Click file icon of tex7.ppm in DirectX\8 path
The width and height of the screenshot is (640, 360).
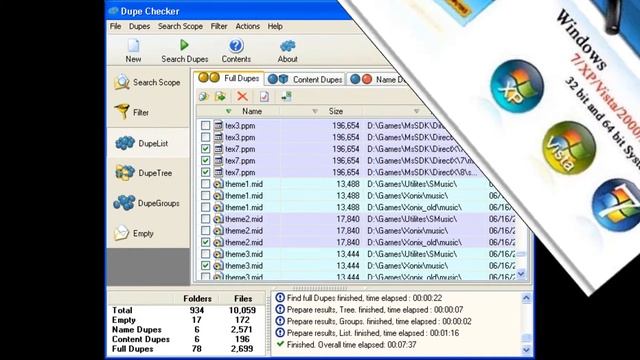pyautogui.click(x=218, y=172)
